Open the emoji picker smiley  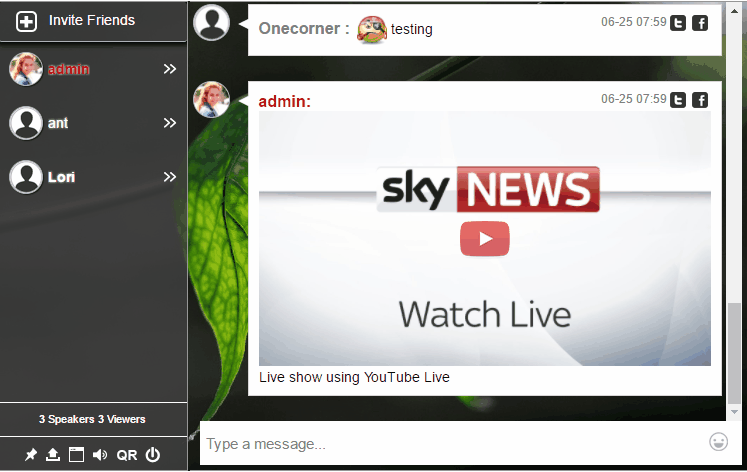point(718,442)
